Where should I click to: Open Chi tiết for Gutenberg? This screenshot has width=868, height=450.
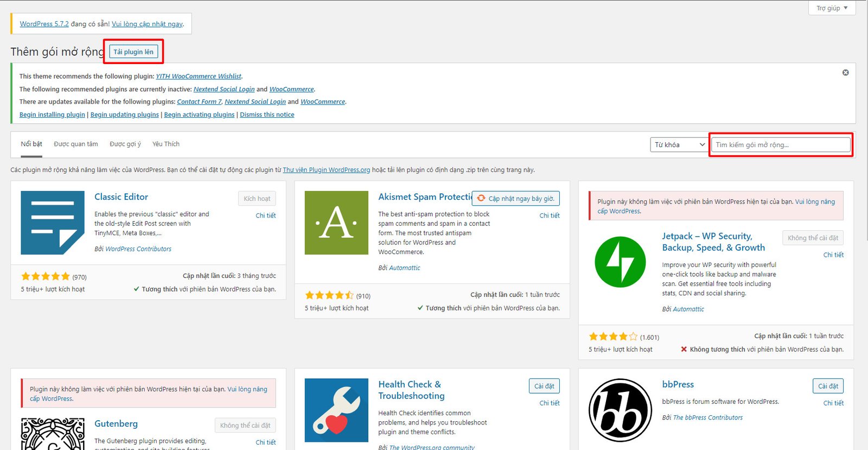(x=266, y=442)
